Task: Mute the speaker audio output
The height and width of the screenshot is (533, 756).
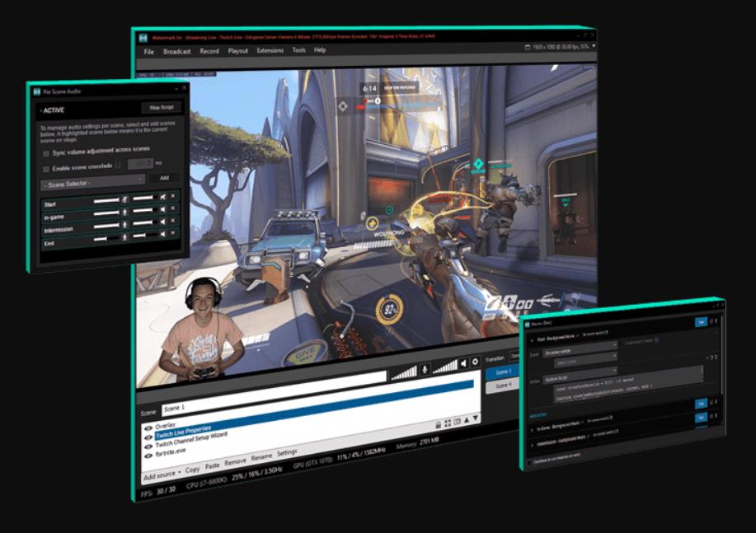Action: pos(463,362)
